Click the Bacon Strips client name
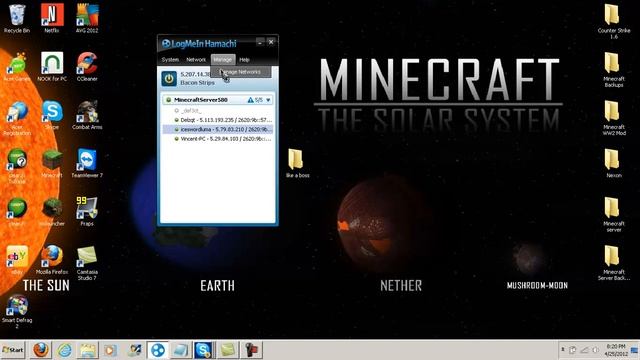This screenshot has width=640, height=360. (197, 82)
